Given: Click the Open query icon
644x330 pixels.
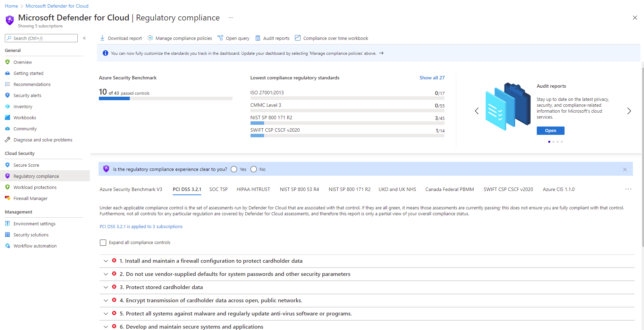Looking at the screenshot, I should click(220, 38).
